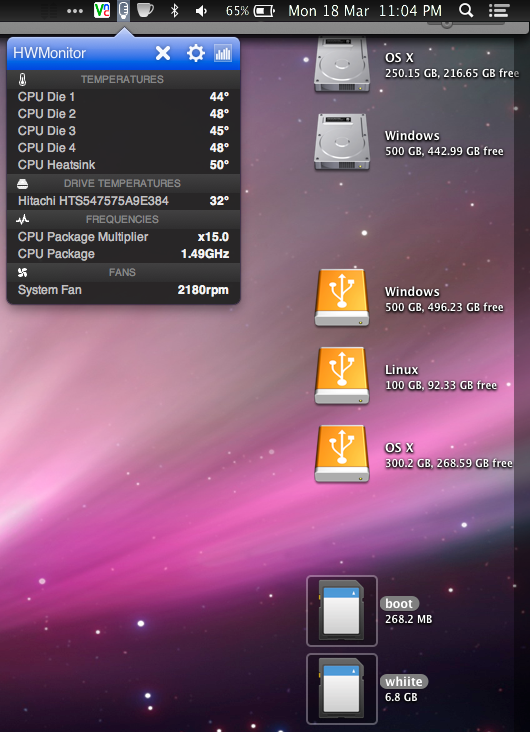Click the FREQUENCIES section header

click(x=122, y=219)
